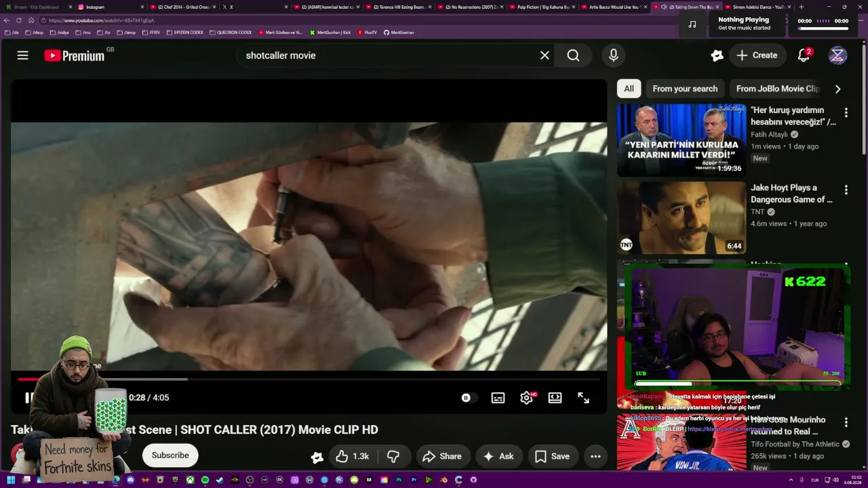
Task: Open the MertGunhan | Kick bookmark
Action: (330, 33)
